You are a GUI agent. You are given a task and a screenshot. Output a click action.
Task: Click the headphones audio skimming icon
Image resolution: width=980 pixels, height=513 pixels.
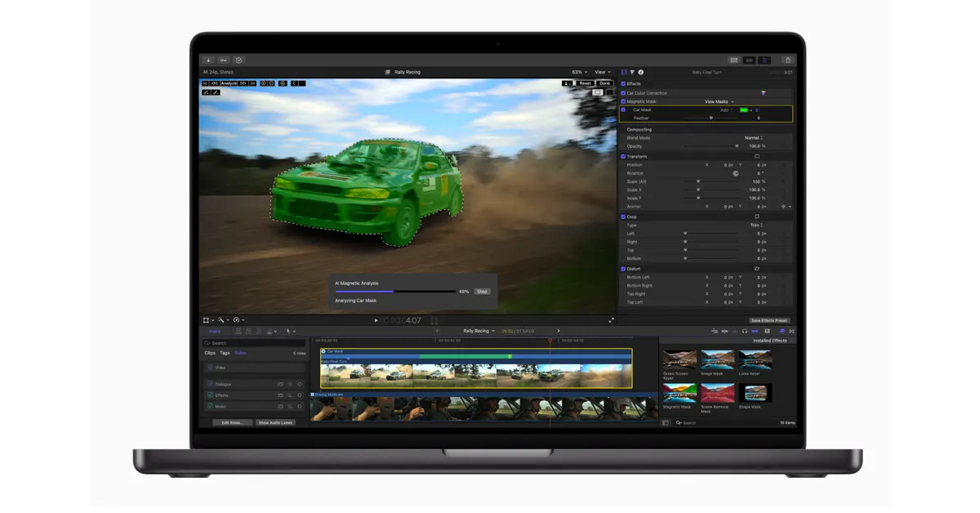[x=745, y=331]
